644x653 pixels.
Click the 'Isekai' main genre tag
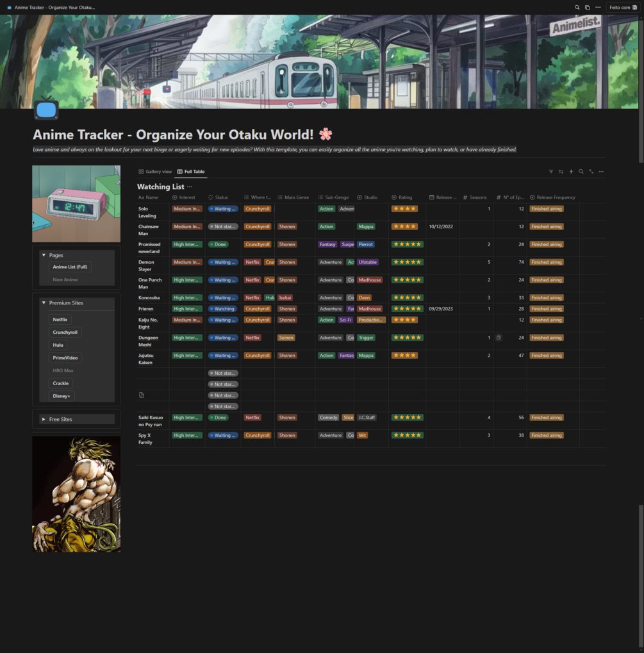pos(285,298)
